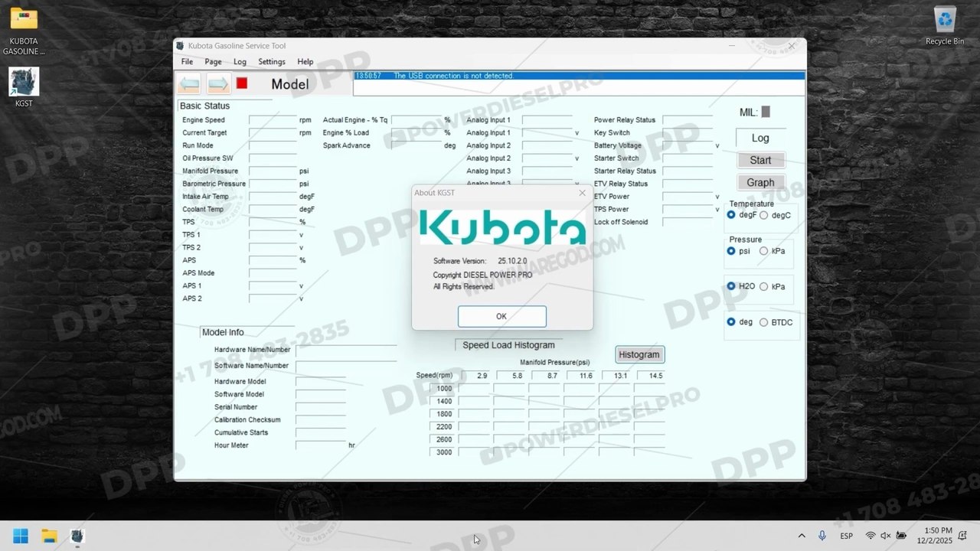Viewport: 980px width, 551px height.
Task: Open the Settings menu
Action: click(272, 62)
